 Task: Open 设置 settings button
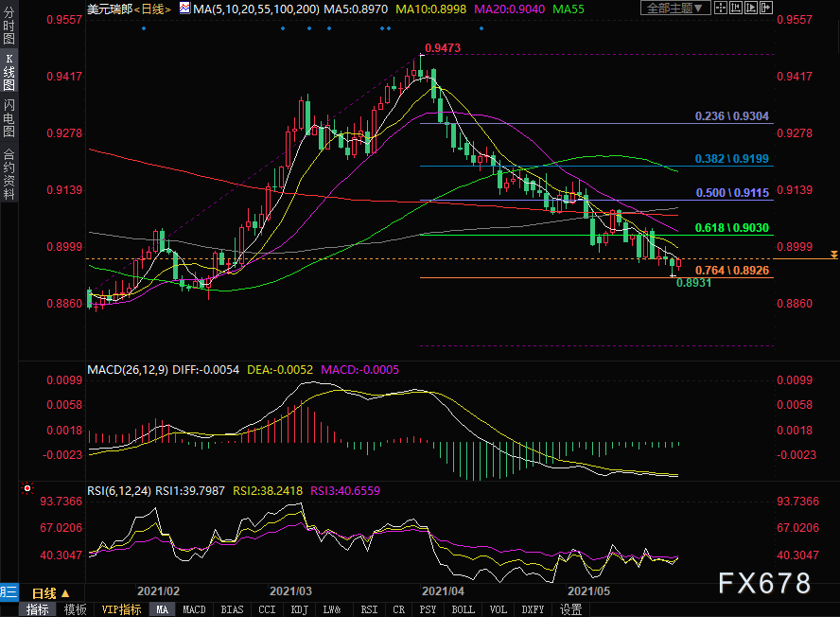click(x=570, y=609)
